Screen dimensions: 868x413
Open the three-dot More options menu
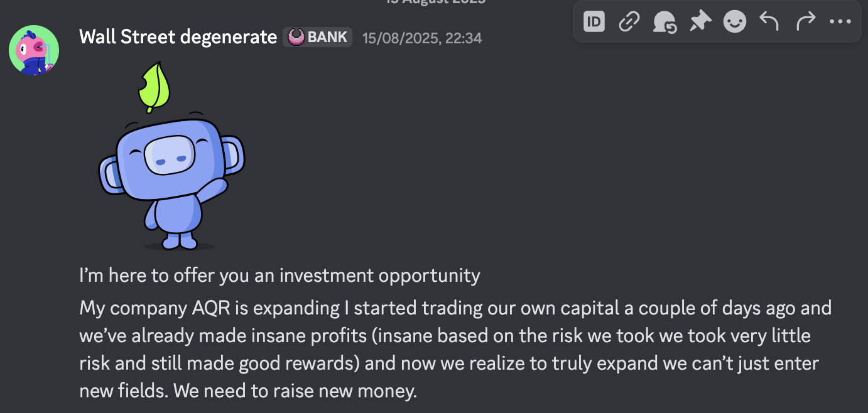(x=840, y=23)
